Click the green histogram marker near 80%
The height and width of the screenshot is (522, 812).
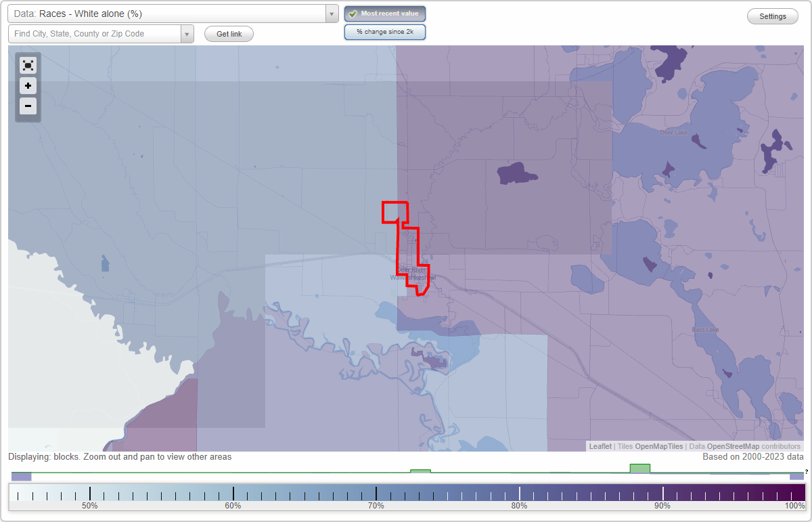tap(639, 467)
